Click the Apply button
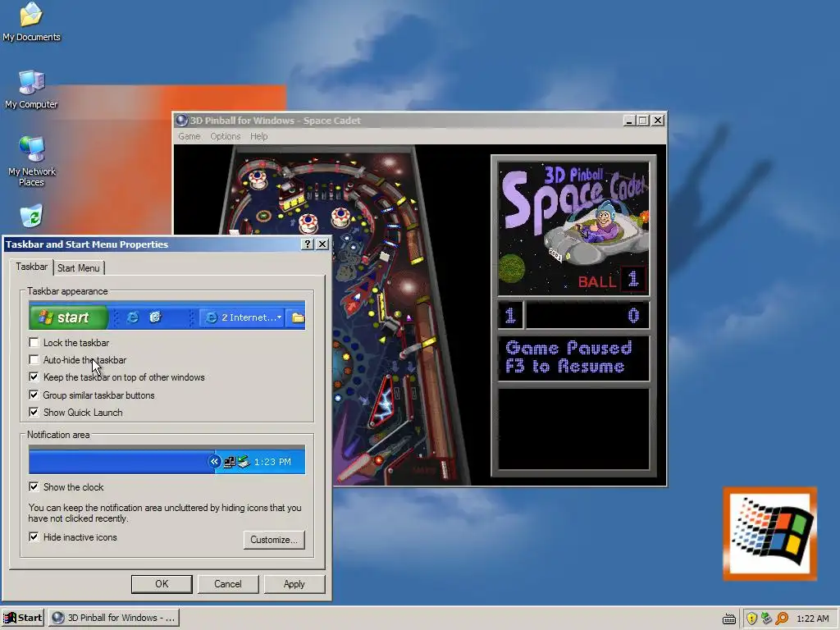This screenshot has width=840, height=630. coord(294,584)
